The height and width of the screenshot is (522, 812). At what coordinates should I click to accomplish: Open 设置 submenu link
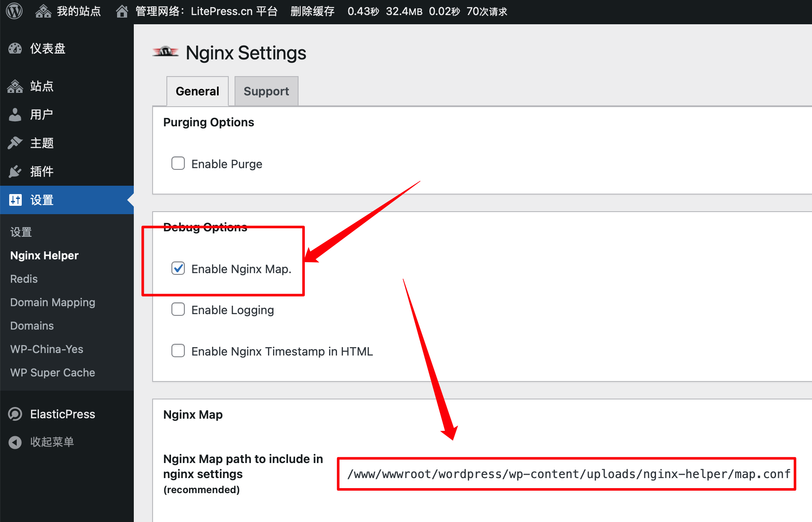click(21, 232)
